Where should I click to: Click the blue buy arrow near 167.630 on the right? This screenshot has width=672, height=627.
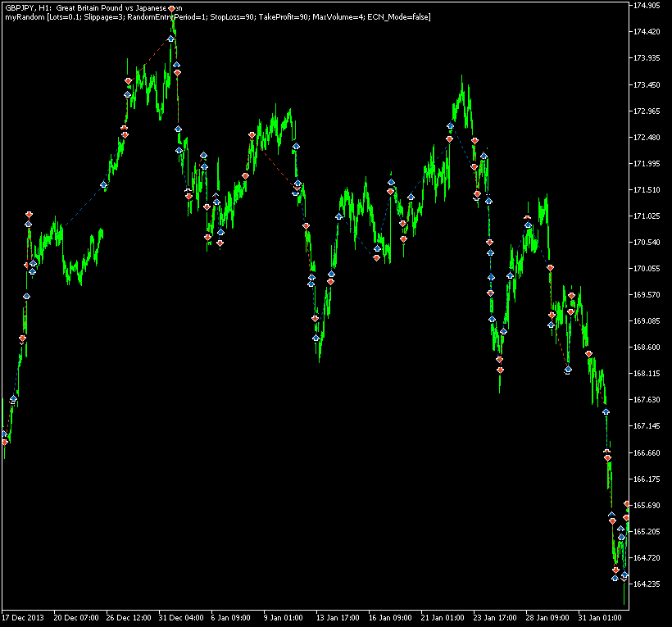(x=606, y=411)
